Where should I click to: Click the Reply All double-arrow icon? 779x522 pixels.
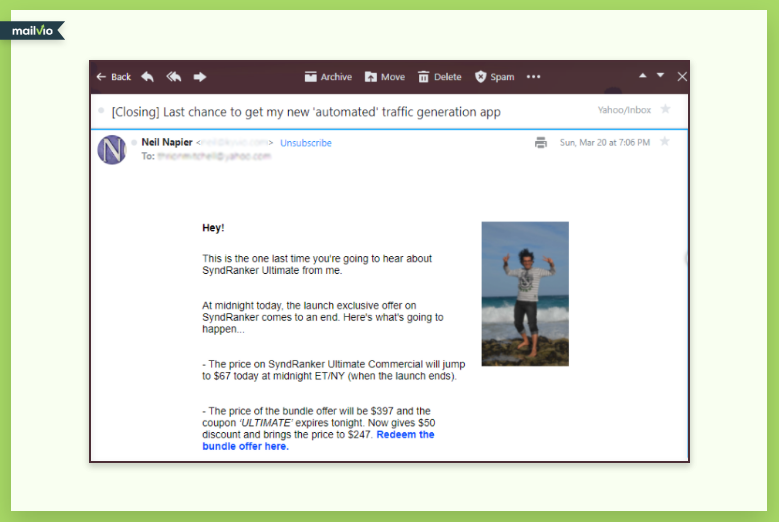[x=173, y=76]
